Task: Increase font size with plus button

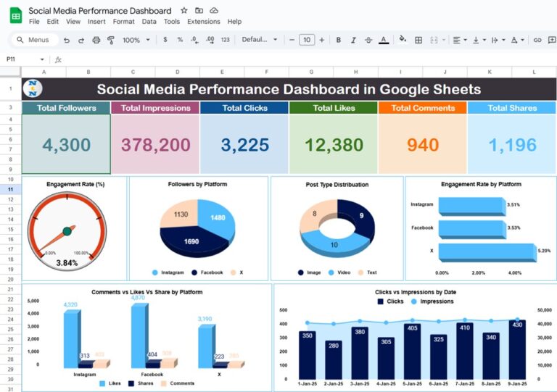Action: (x=322, y=40)
